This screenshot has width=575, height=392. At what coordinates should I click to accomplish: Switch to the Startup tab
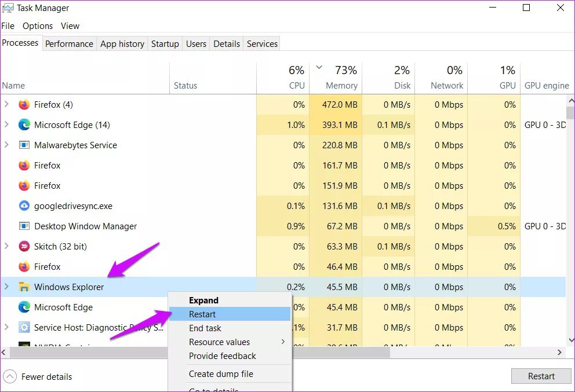(x=165, y=44)
